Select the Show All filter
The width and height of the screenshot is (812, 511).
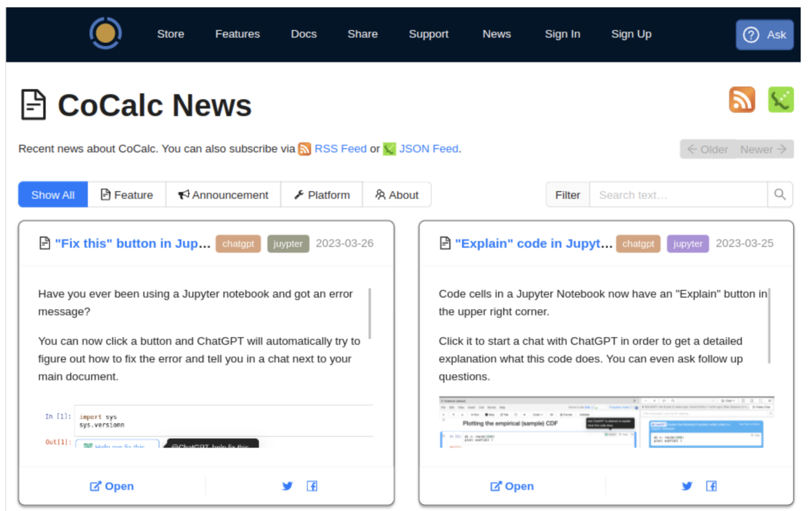(x=53, y=195)
